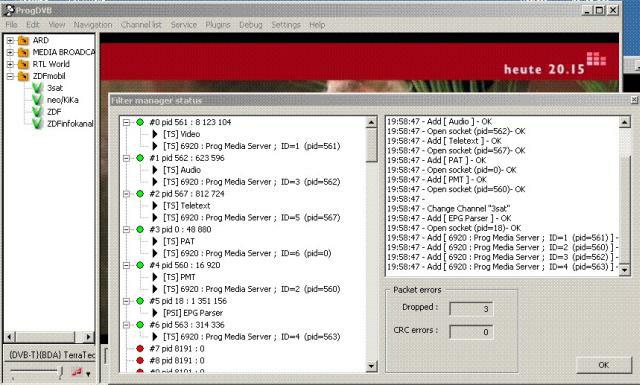Click the green status dot of #5 pid 18
640x385 pixels.
click(x=140, y=301)
